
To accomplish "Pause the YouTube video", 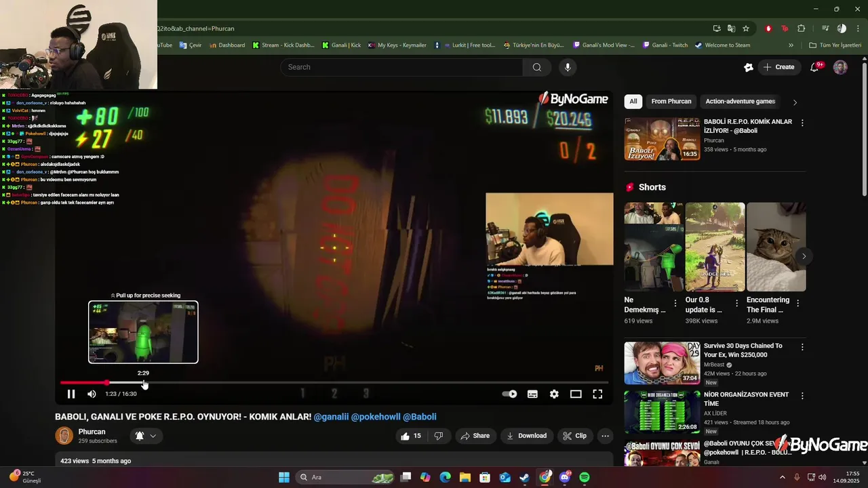I will pos(71,394).
